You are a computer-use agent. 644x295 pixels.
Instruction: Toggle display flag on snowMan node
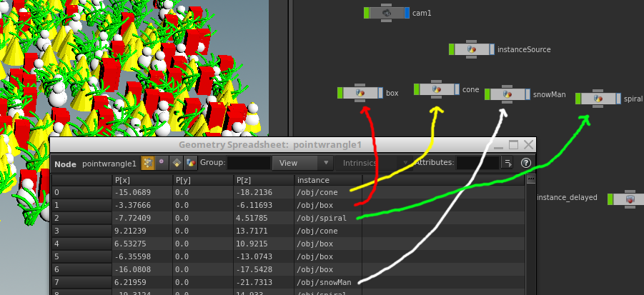527,94
